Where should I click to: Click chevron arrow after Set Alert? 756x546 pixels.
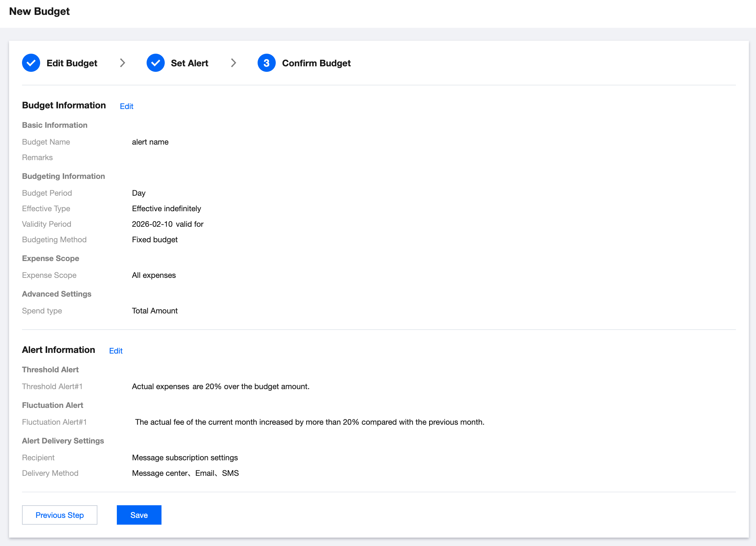click(x=233, y=63)
